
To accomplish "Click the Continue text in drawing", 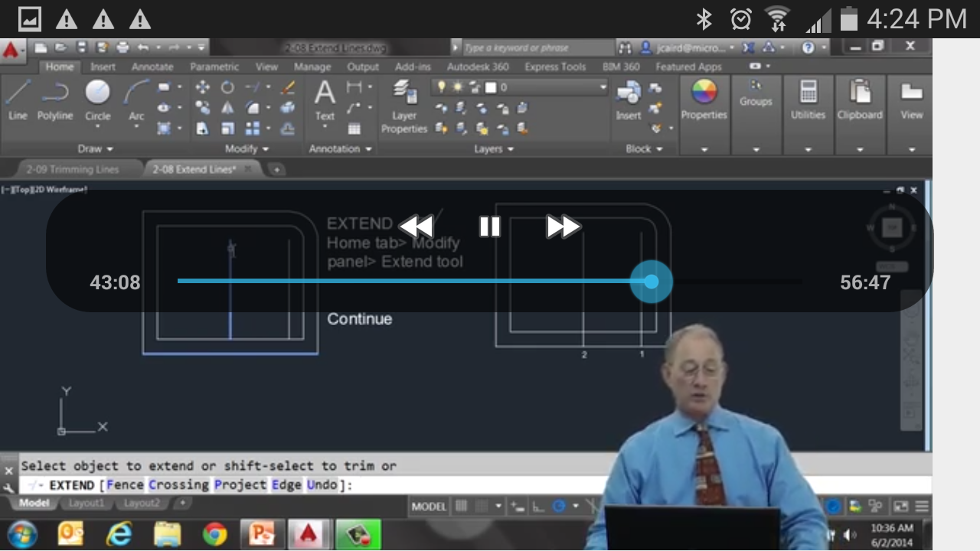I will [360, 318].
